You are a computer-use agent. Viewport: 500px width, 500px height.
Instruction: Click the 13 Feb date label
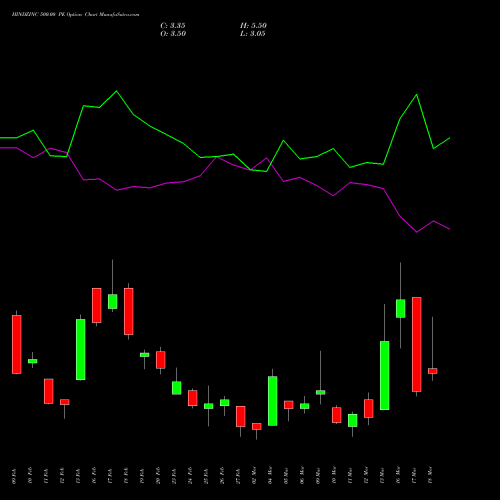point(78,476)
